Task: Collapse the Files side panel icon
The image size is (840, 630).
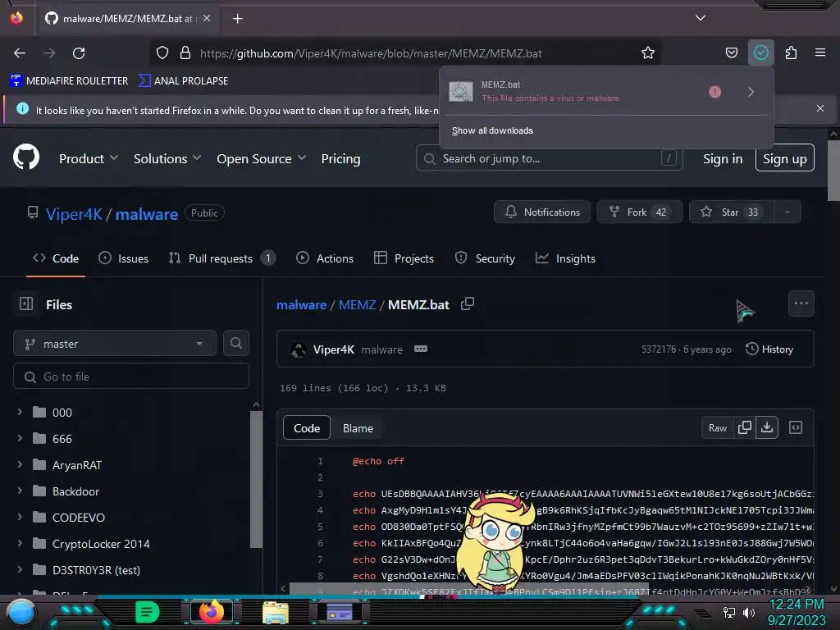Action: (x=26, y=304)
